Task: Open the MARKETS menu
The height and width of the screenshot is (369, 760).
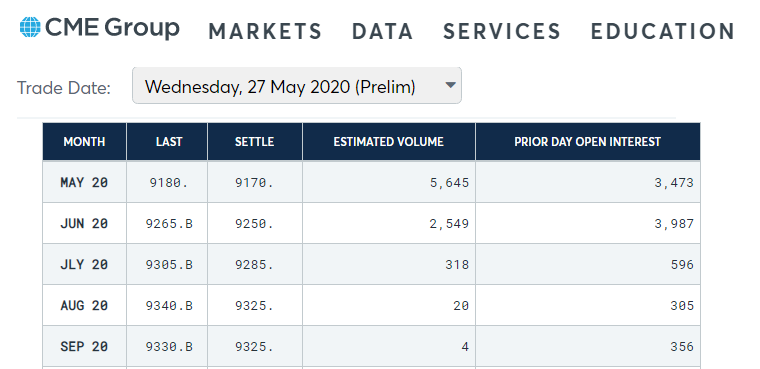Action: (265, 32)
